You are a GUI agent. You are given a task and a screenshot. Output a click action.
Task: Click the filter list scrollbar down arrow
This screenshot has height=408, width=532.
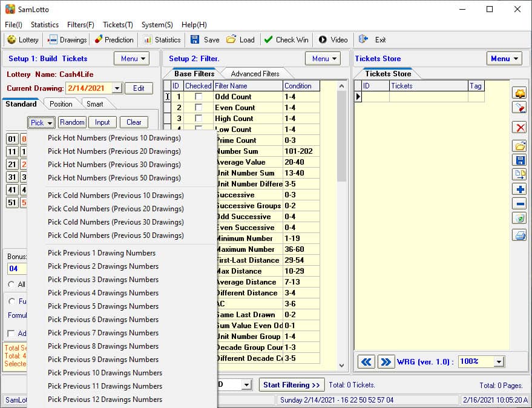tap(342, 366)
